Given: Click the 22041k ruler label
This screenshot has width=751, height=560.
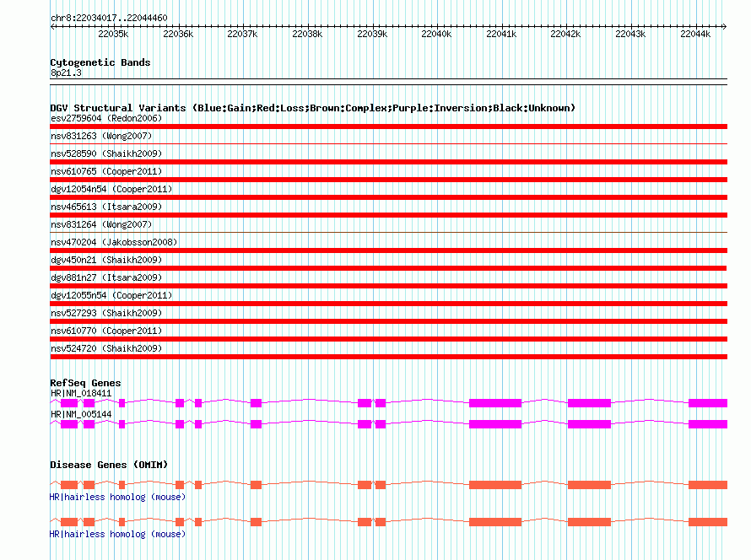Looking at the screenshot, I should (x=501, y=34).
